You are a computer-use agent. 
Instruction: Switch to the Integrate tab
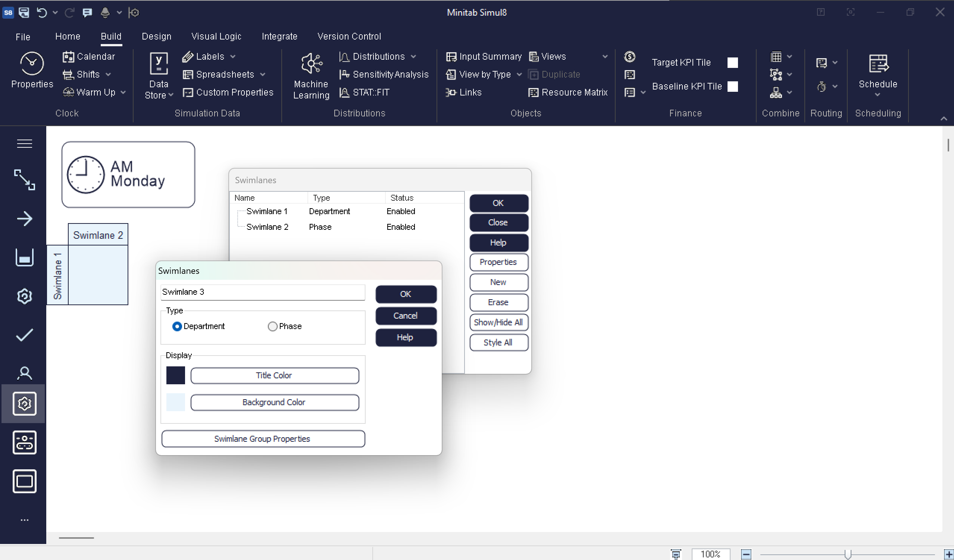[x=279, y=36]
